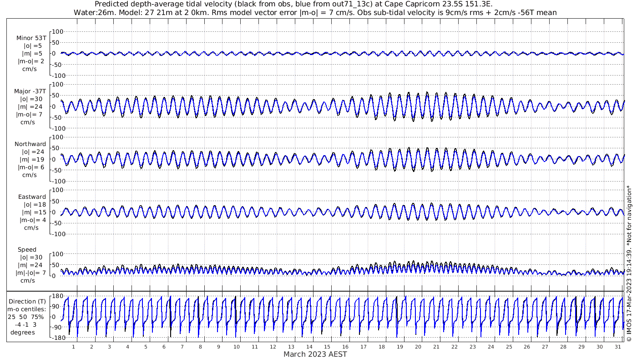The image size is (637, 364).
Task: Click "|m-o|= 4" in the Eastward panel
Action: pyautogui.click(x=32, y=220)
